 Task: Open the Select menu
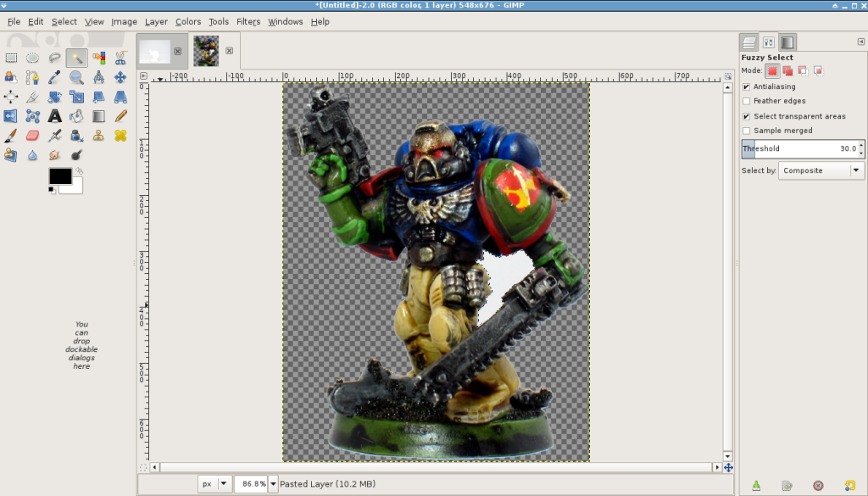point(64,21)
